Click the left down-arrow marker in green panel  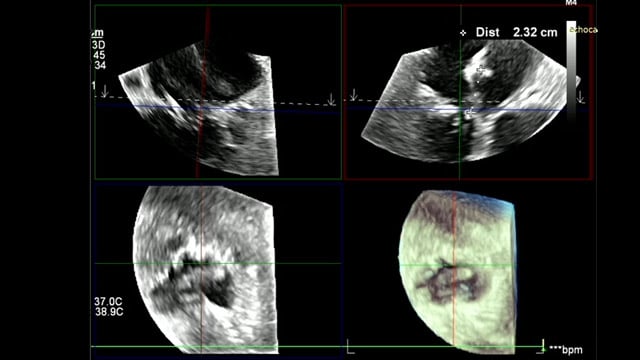point(105,91)
